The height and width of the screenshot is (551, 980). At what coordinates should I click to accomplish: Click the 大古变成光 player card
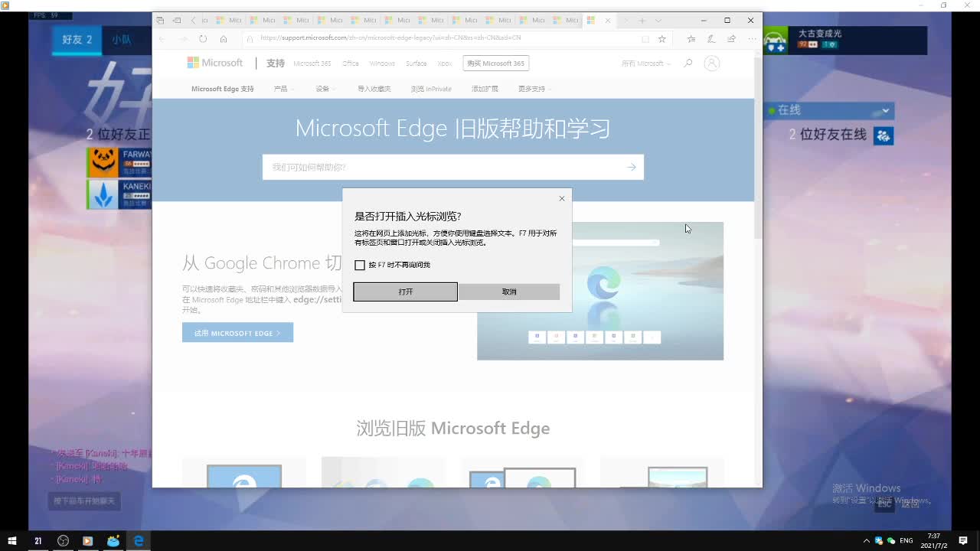(845, 40)
